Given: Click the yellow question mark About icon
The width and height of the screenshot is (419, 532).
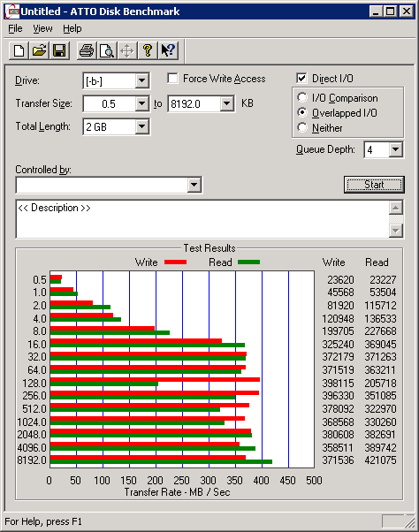Looking at the screenshot, I should 148,51.
